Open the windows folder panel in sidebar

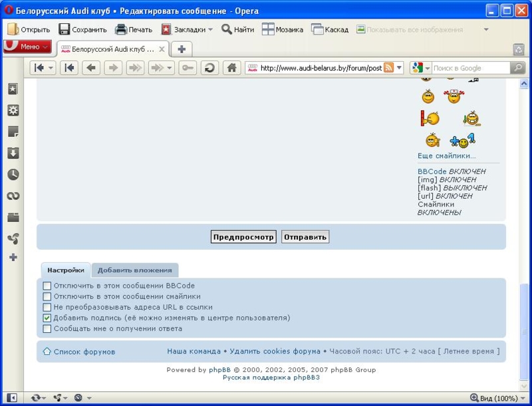coord(13,217)
